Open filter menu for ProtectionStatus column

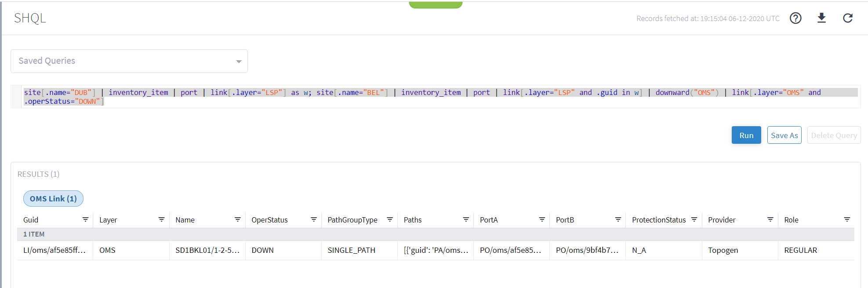(x=694, y=219)
